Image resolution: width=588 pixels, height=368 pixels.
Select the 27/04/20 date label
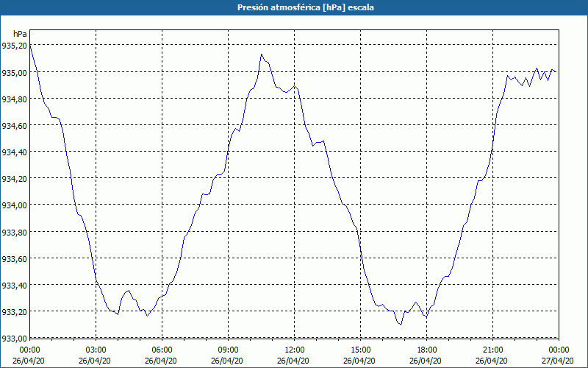tap(558, 361)
